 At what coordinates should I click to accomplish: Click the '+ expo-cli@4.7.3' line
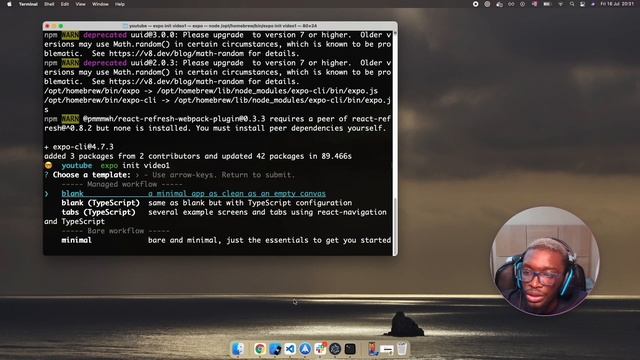(x=79, y=147)
